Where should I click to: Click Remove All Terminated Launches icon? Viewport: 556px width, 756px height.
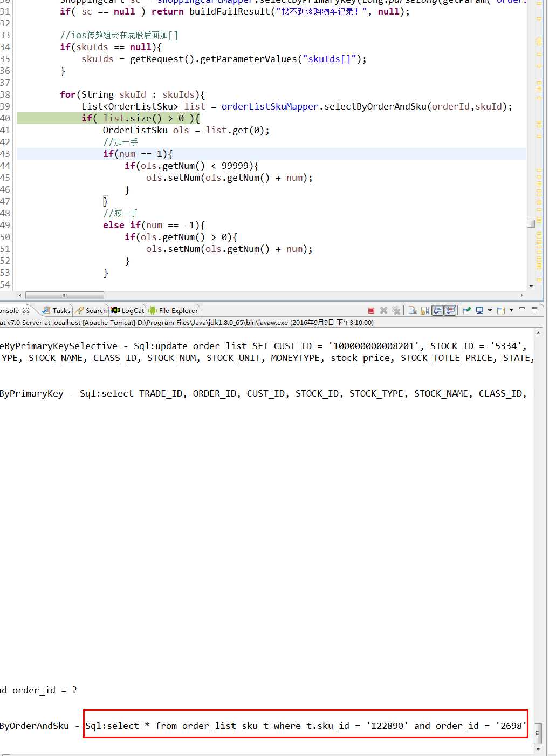[396, 310]
